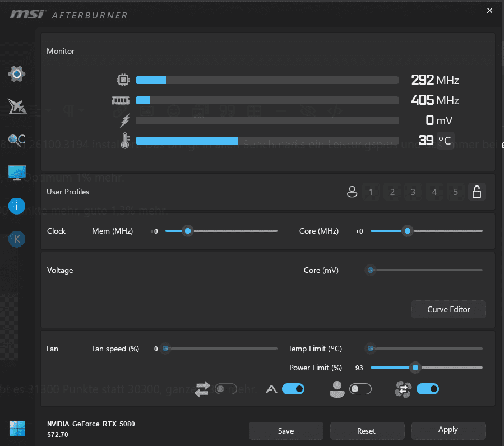The image size is (504, 446).
Task: Click the auto fan 'A' icon
Action: [x=271, y=389]
